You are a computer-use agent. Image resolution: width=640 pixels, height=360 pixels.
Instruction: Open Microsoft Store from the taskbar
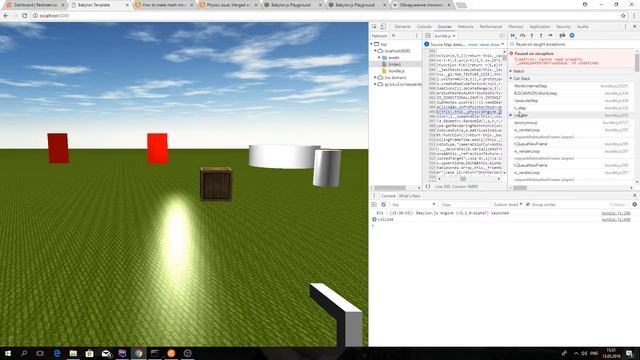pyautogui.click(x=89, y=353)
